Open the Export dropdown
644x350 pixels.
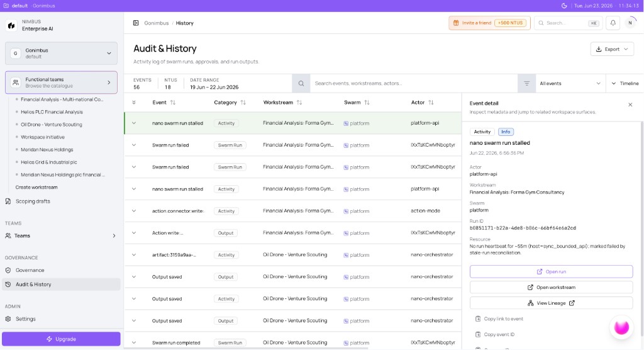point(612,49)
